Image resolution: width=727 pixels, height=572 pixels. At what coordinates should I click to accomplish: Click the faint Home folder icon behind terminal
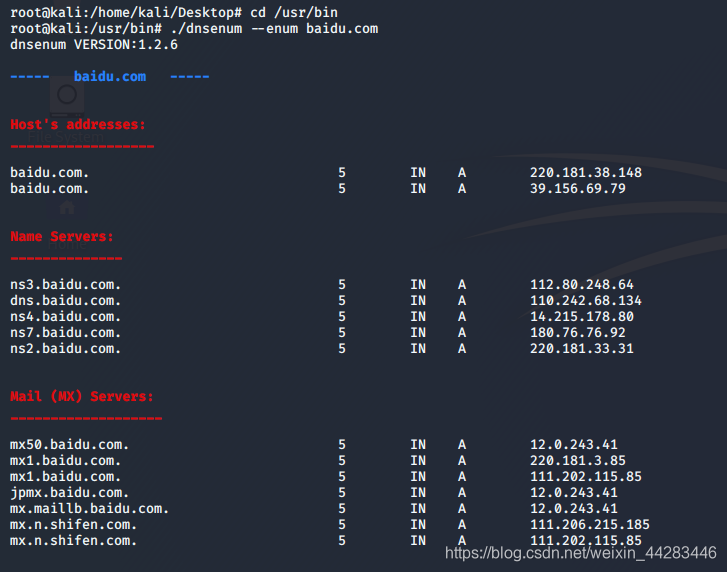pyautogui.click(x=67, y=208)
